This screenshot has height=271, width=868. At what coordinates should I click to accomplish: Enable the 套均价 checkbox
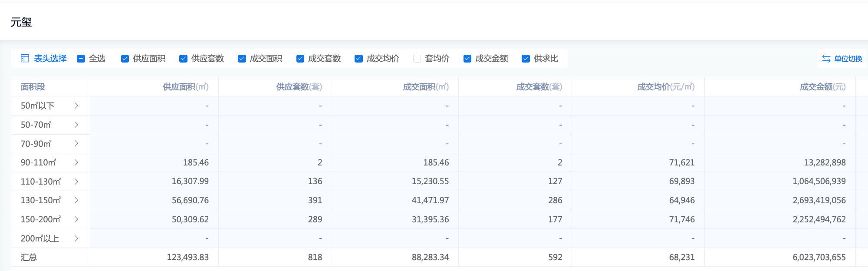click(417, 59)
